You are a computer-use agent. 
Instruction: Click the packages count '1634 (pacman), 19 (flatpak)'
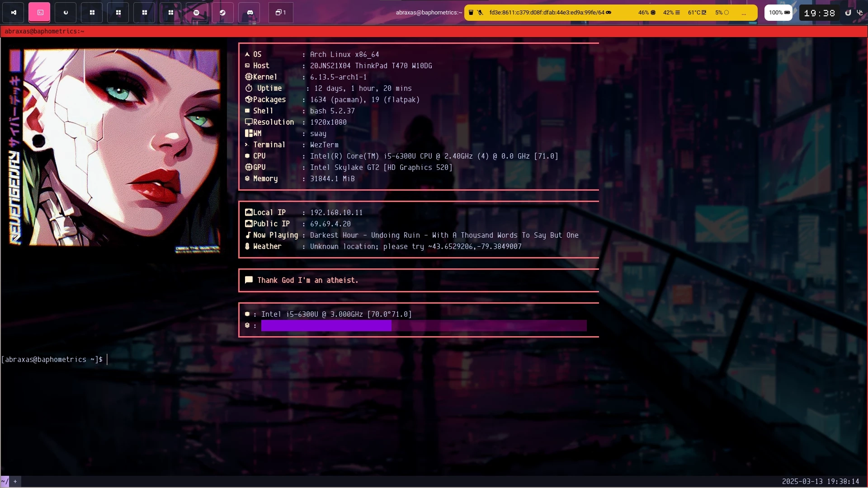tap(365, 100)
